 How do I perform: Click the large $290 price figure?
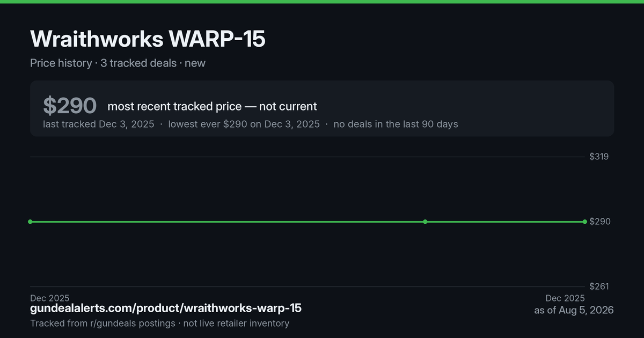[70, 106]
